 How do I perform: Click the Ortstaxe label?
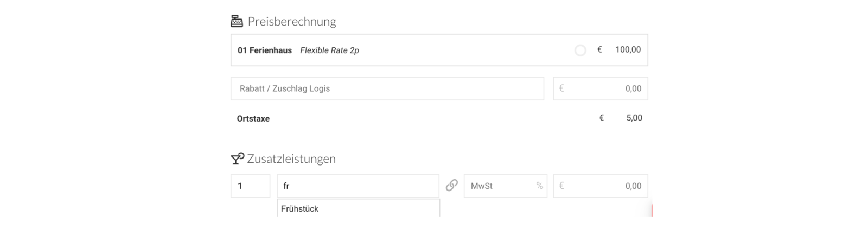[x=253, y=118]
